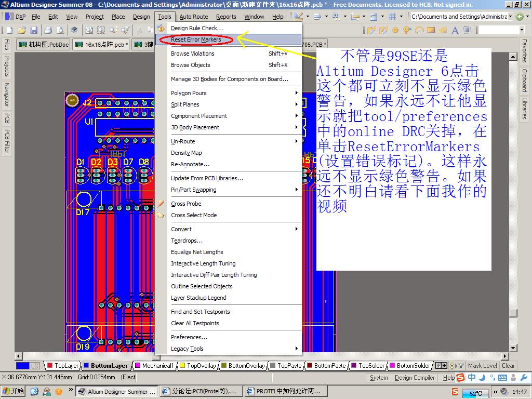Click the Mask Level button
The width and height of the screenshot is (532, 399).
tap(482, 366)
